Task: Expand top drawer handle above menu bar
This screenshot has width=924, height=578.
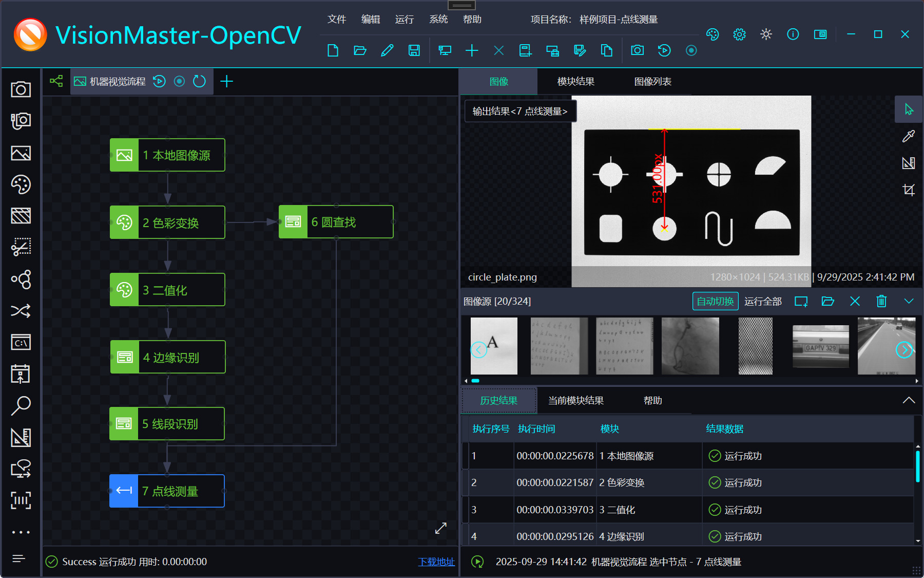Action: 462,5
